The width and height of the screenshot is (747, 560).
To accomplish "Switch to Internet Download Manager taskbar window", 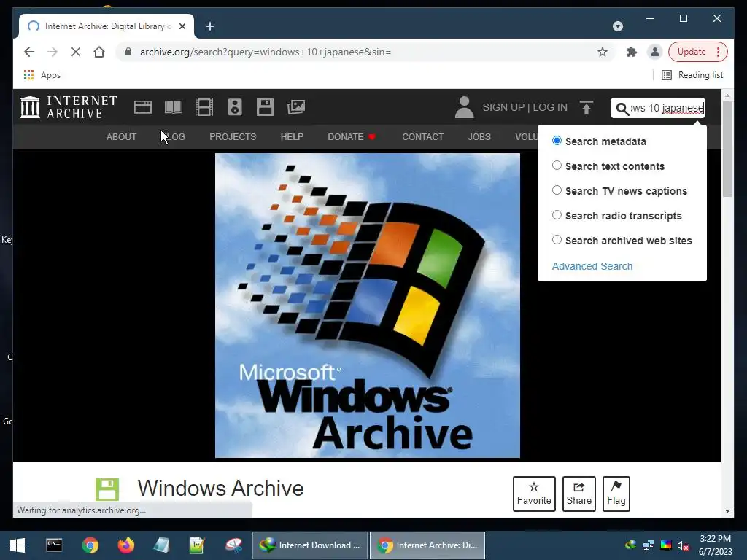I will [309, 545].
